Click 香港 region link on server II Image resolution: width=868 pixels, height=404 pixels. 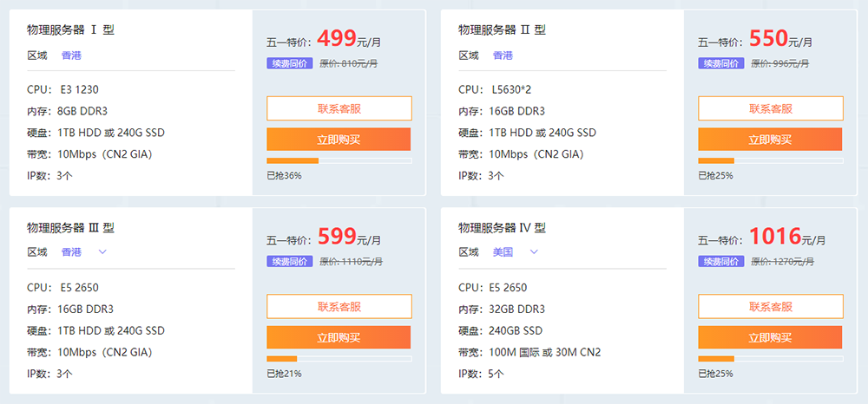point(503,55)
